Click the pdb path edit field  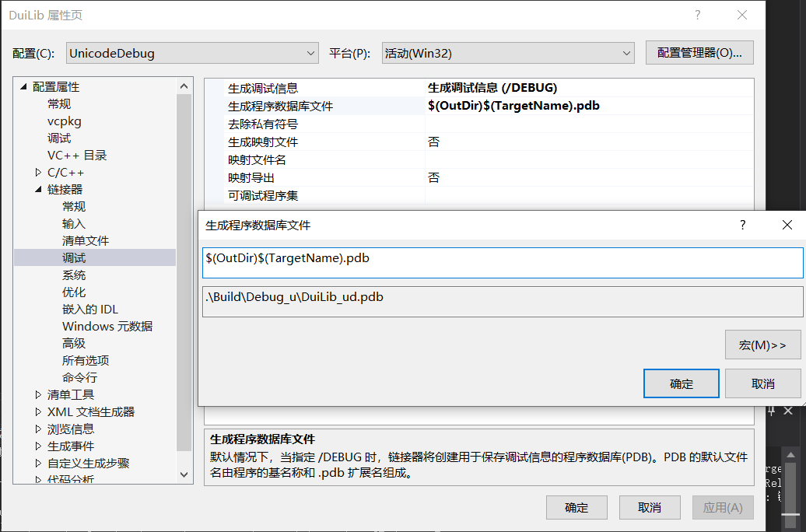click(x=503, y=263)
